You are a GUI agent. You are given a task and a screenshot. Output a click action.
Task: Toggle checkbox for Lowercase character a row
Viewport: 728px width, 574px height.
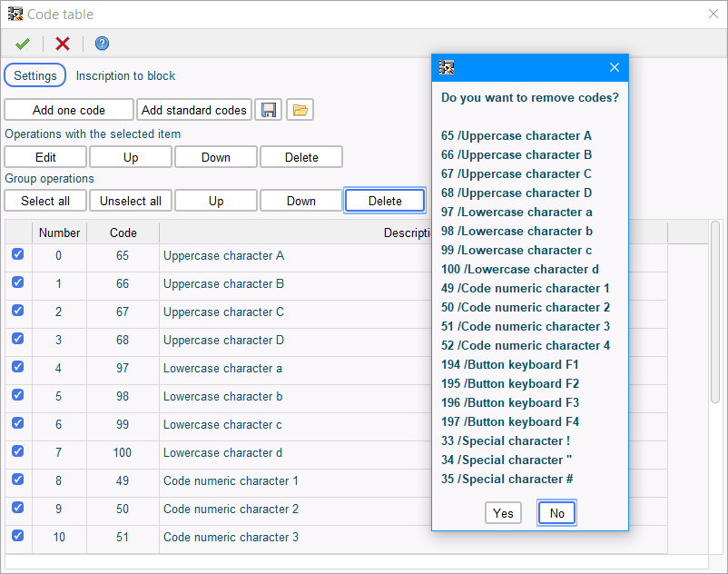tap(18, 368)
